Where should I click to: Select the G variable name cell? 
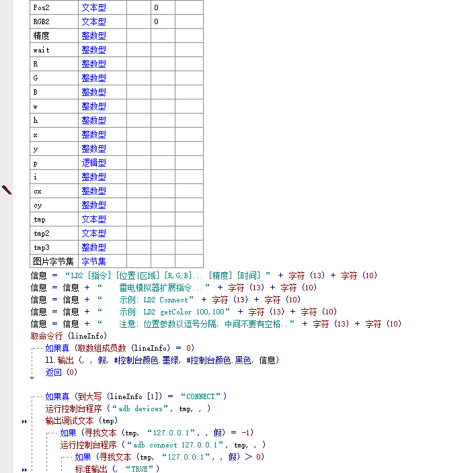pyautogui.click(x=54, y=78)
